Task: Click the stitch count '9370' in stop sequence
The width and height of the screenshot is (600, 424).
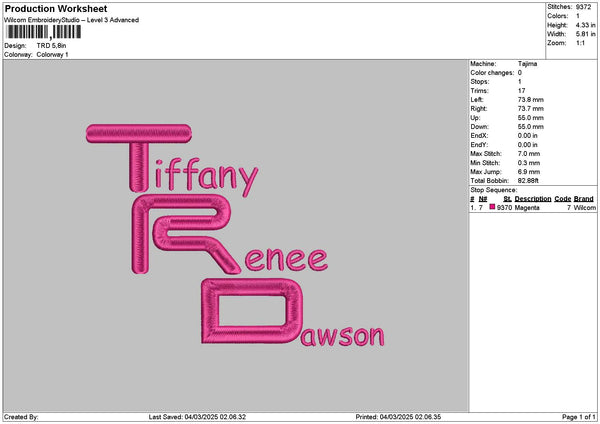Action: [504, 208]
